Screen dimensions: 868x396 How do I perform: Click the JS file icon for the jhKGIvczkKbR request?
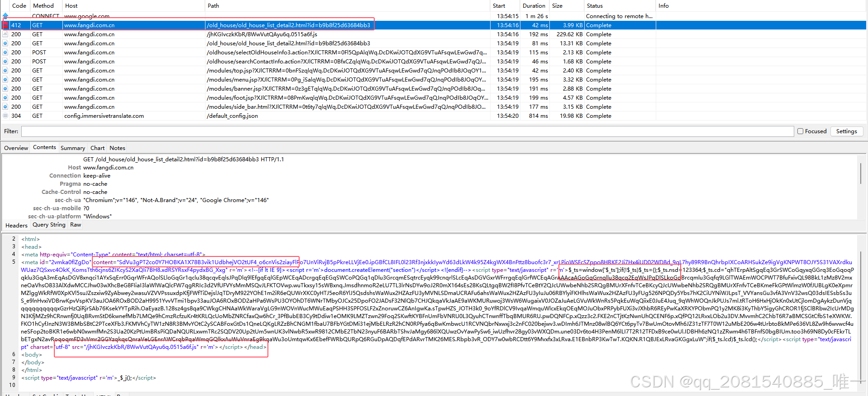pos(5,34)
